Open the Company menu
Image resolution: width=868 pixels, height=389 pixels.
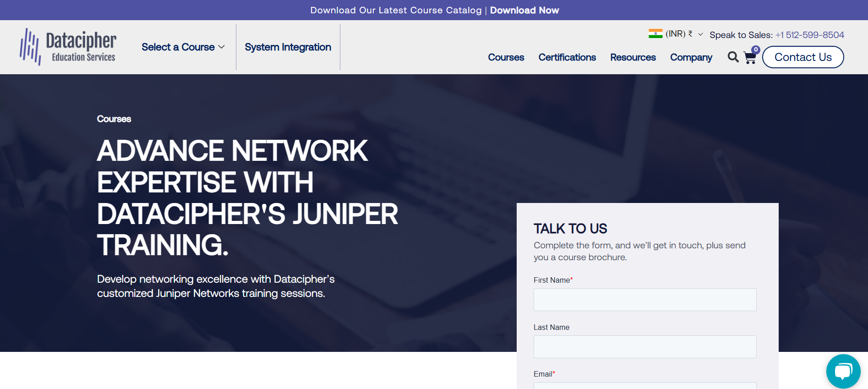click(691, 57)
